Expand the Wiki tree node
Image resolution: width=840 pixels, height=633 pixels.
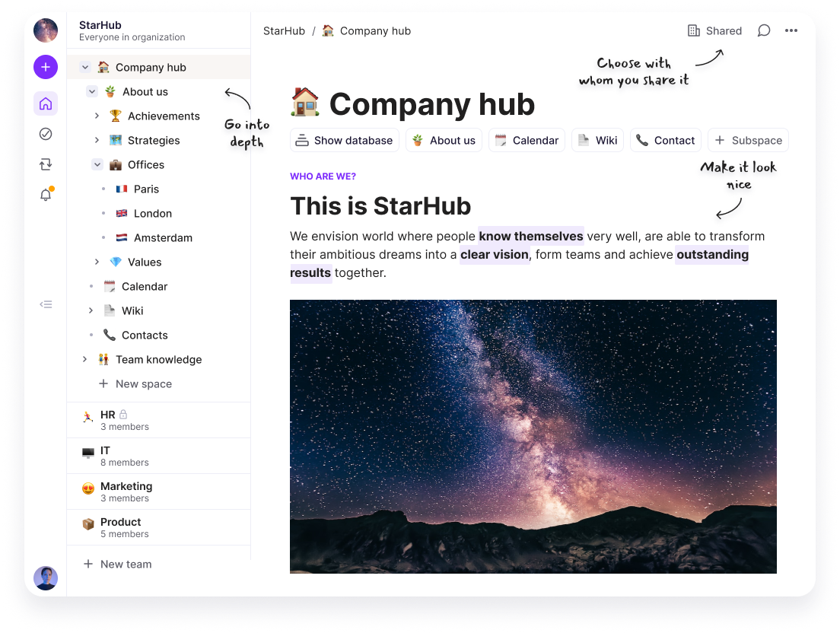(91, 310)
